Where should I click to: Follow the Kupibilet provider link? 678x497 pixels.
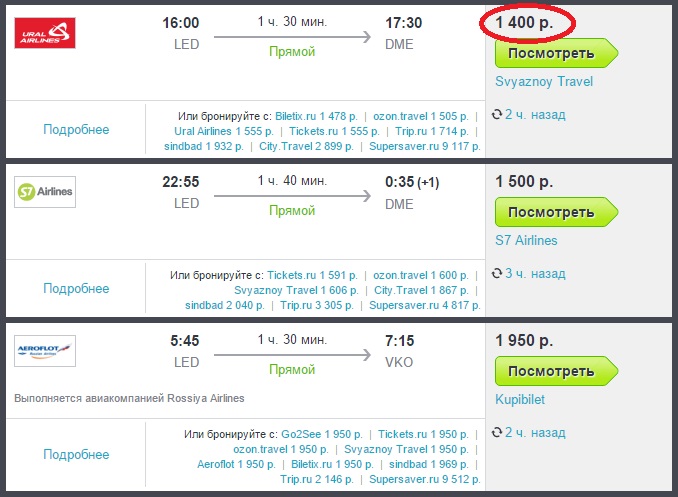tap(520, 399)
